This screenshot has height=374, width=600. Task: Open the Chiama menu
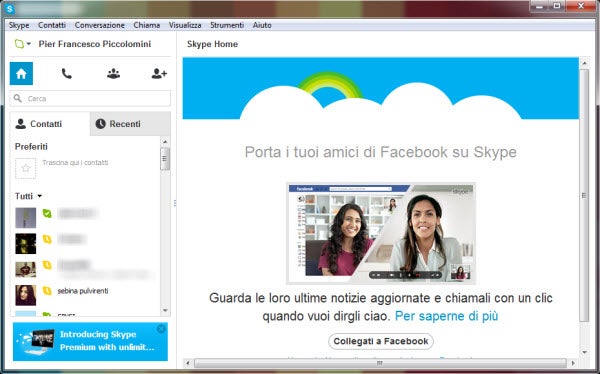(147, 25)
